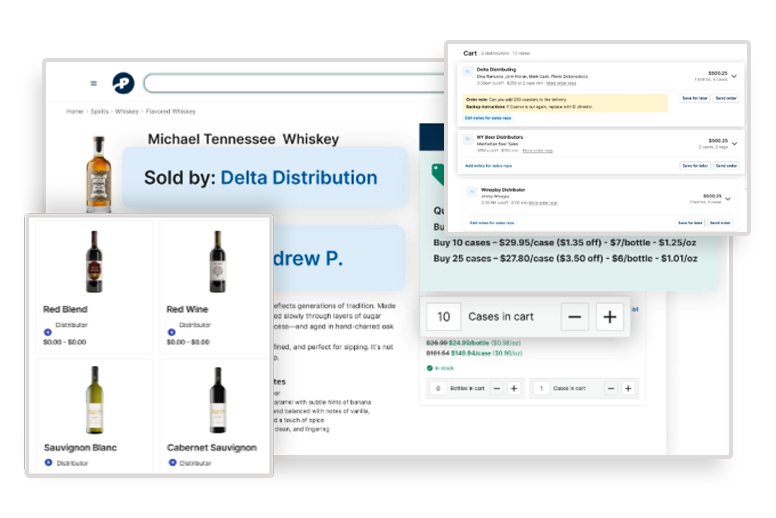The height and width of the screenshot is (518, 776).
Task: Go to Whiskey in the breadcrumb
Action: [x=127, y=112]
